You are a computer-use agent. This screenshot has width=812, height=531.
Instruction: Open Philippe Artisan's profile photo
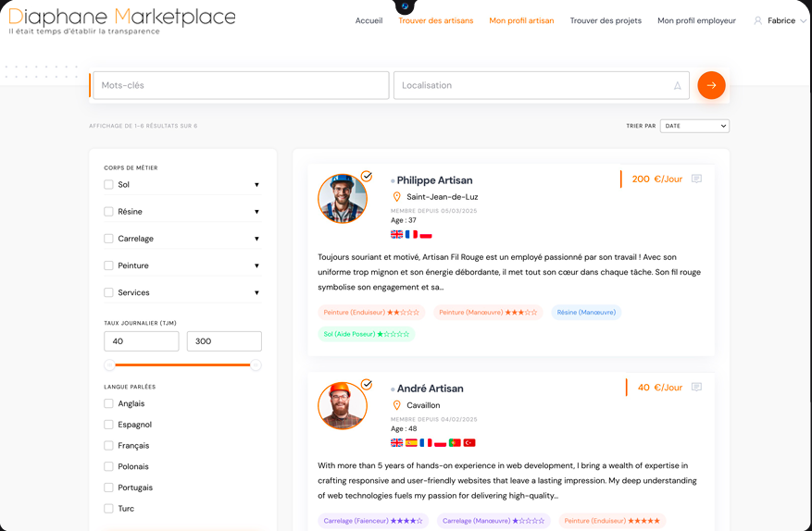coord(343,199)
